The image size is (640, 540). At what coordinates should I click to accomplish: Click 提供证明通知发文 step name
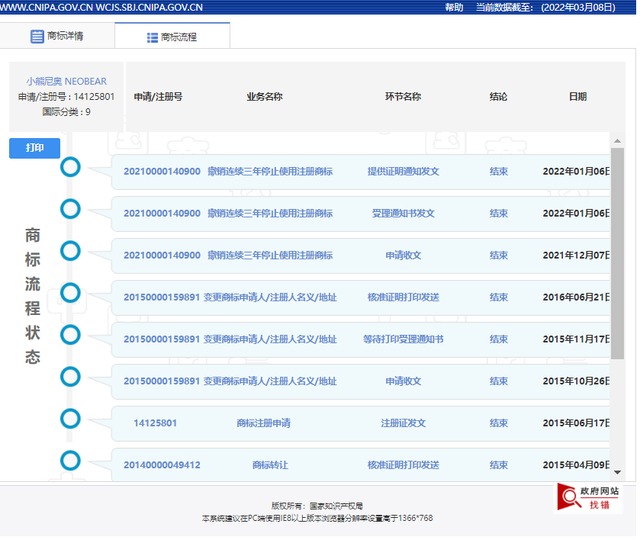(x=403, y=171)
